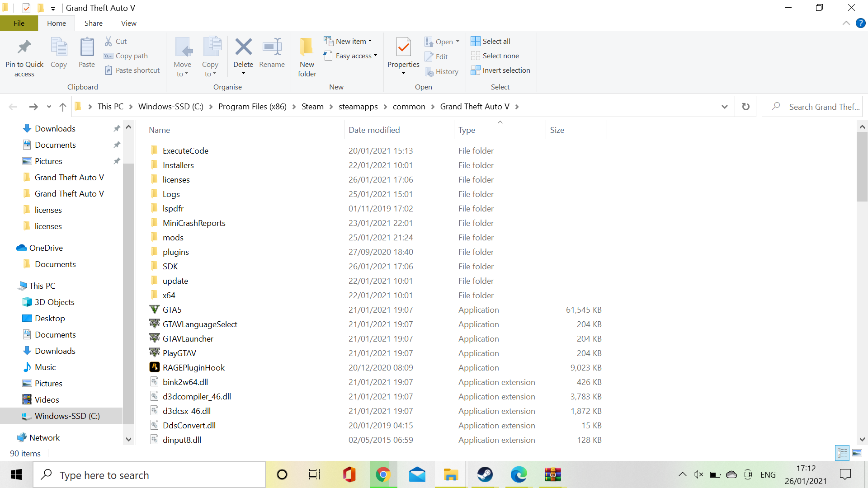Viewport: 868px width, 488px height.
Task: Switch to details view toggle
Action: tap(843, 453)
